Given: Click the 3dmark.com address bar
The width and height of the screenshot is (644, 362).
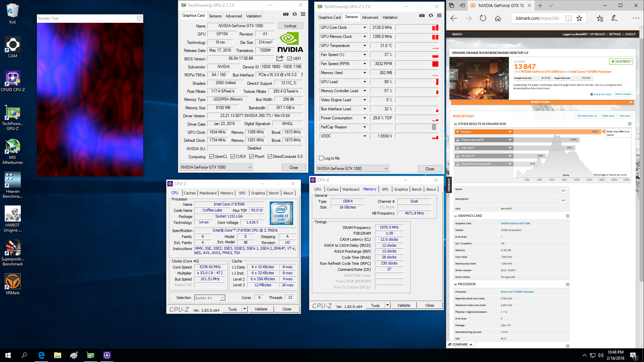Looking at the screenshot, I should (537, 18).
